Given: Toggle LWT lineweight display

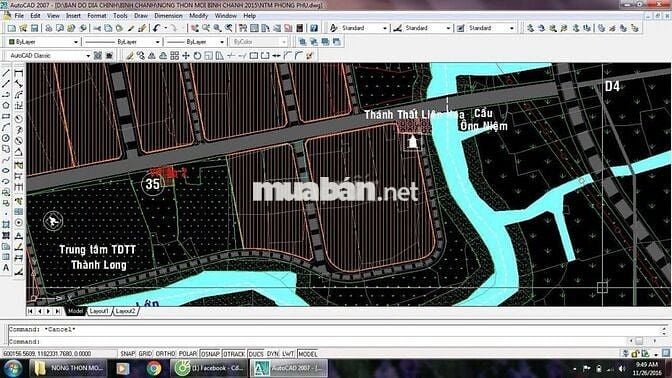Looking at the screenshot, I should pyautogui.click(x=288, y=354).
